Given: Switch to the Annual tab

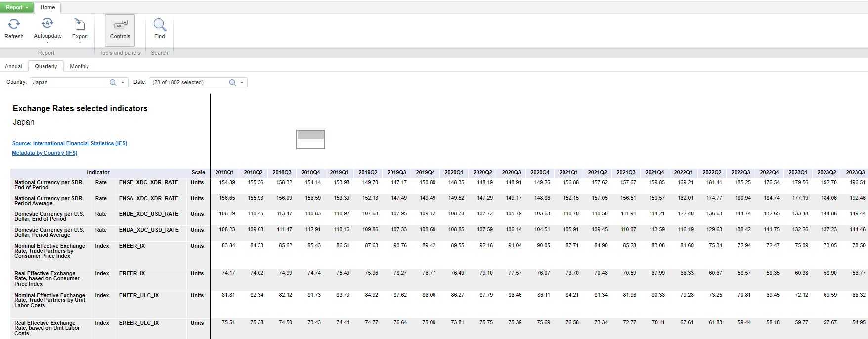Looking at the screenshot, I should (13, 66).
